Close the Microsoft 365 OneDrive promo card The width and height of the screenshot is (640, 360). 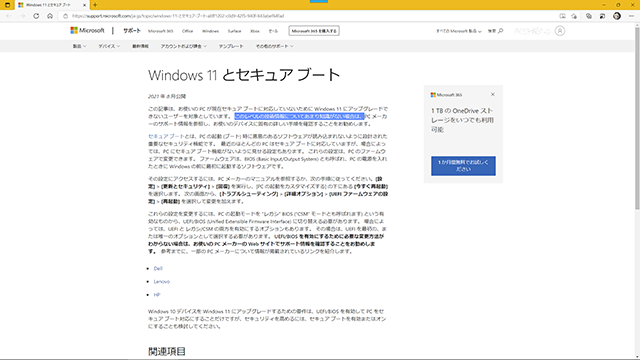493,94
